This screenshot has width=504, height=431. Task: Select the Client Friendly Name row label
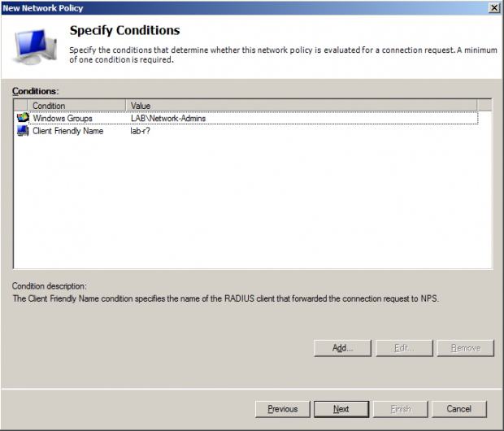click(67, 131)
